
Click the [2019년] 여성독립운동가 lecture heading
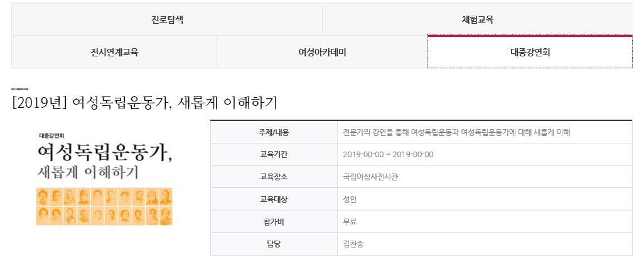[x=144, y=102]
